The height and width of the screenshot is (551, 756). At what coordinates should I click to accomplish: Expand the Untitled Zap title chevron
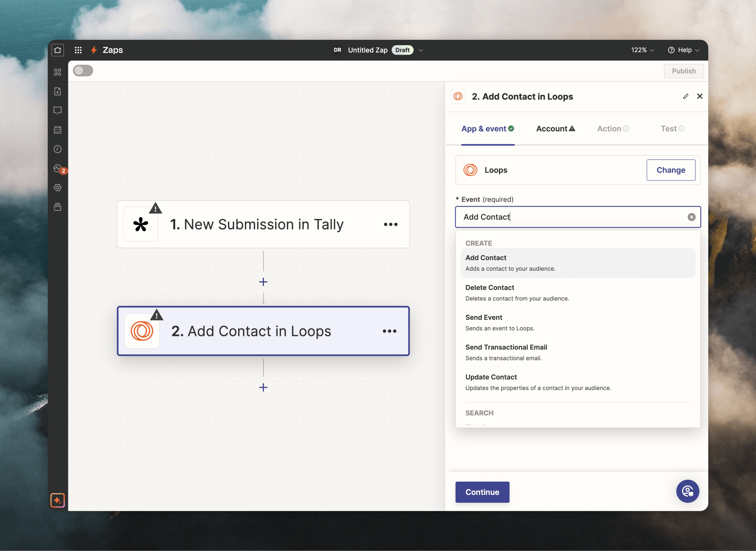pos(421,50)
